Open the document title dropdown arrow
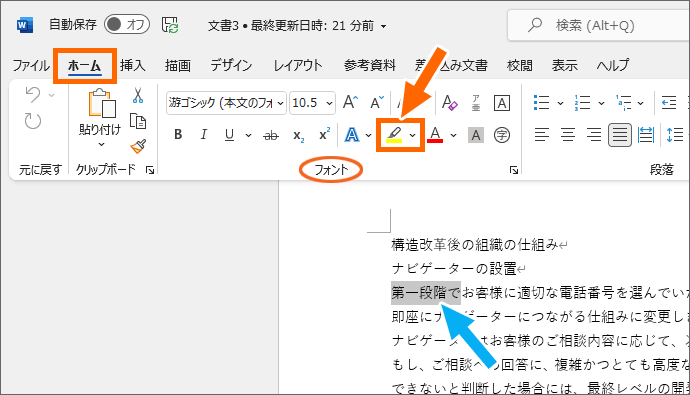The image size is (690, 395). click(383, 26)
